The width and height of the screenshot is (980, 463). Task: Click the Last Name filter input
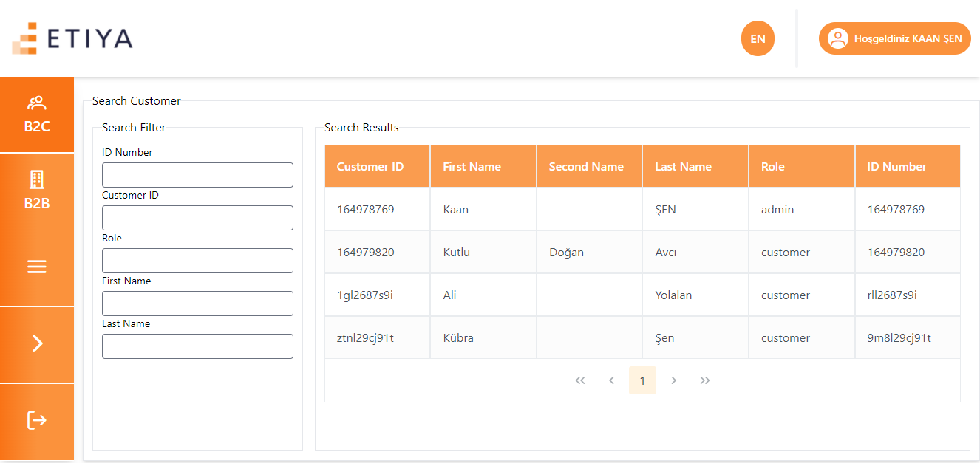(x=197, y=346)
